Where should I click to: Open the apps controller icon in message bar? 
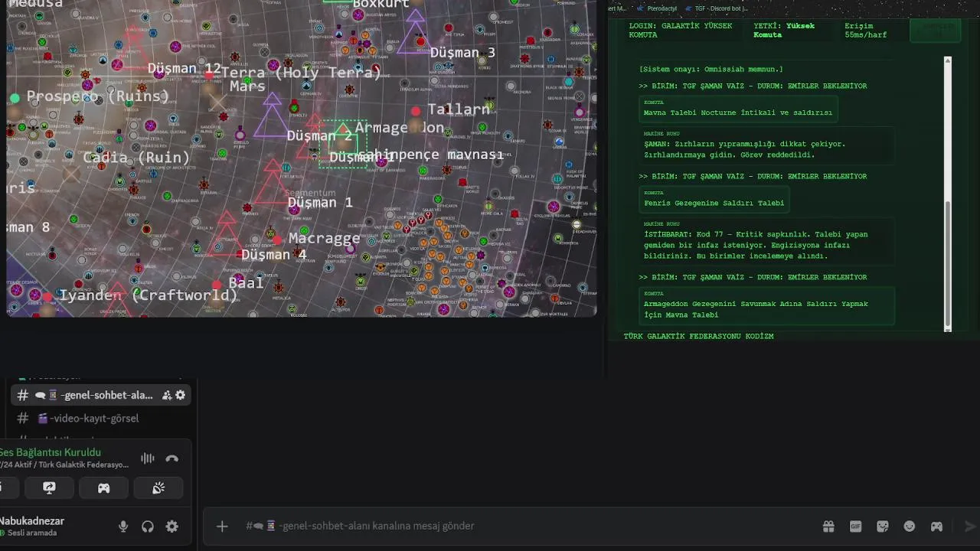point(936,526)
